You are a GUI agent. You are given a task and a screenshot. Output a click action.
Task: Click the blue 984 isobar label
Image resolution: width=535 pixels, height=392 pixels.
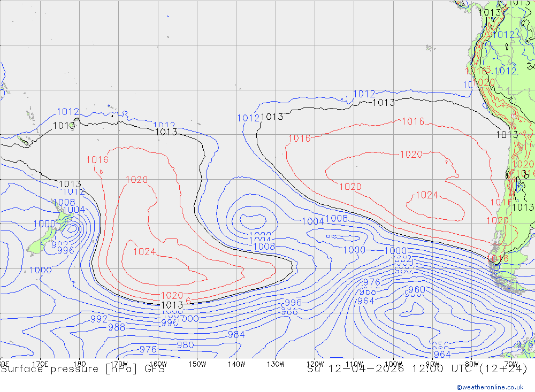coord(236,335)
